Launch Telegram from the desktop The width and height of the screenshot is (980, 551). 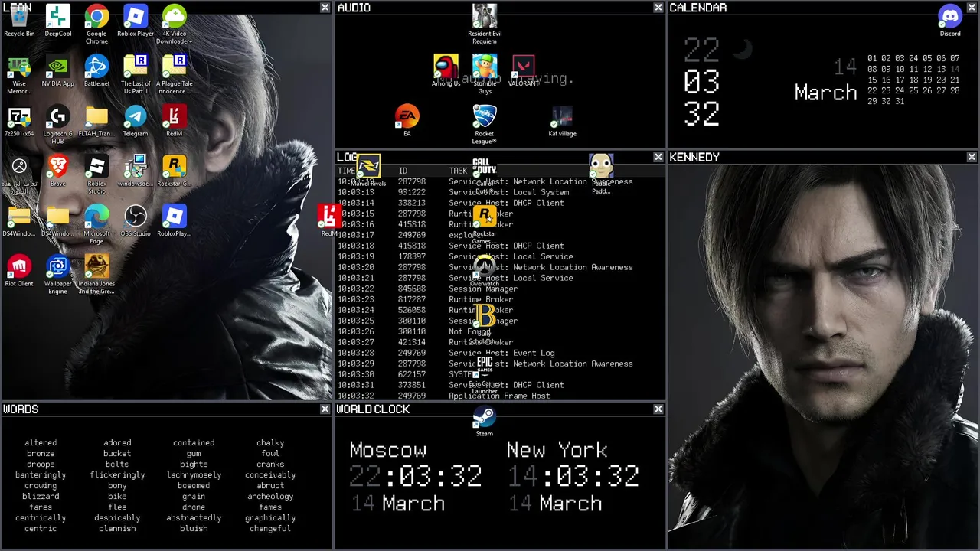click(136, 121)
